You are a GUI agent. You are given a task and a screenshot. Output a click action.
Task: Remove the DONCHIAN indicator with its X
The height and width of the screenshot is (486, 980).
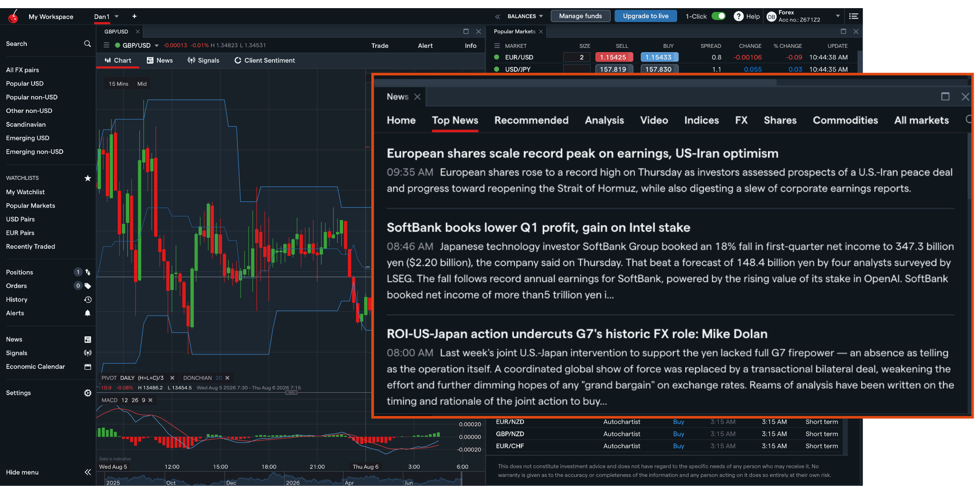pos(227,378)
